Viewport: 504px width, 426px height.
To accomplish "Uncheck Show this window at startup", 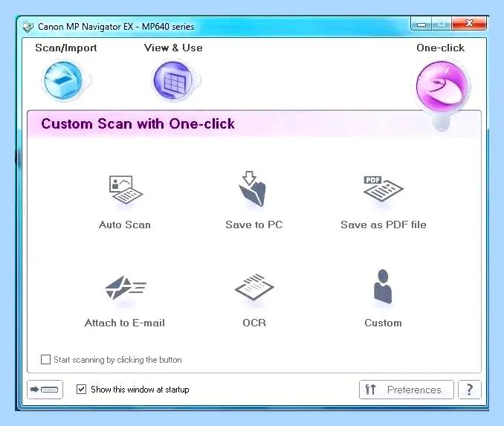I will (81, 389).
